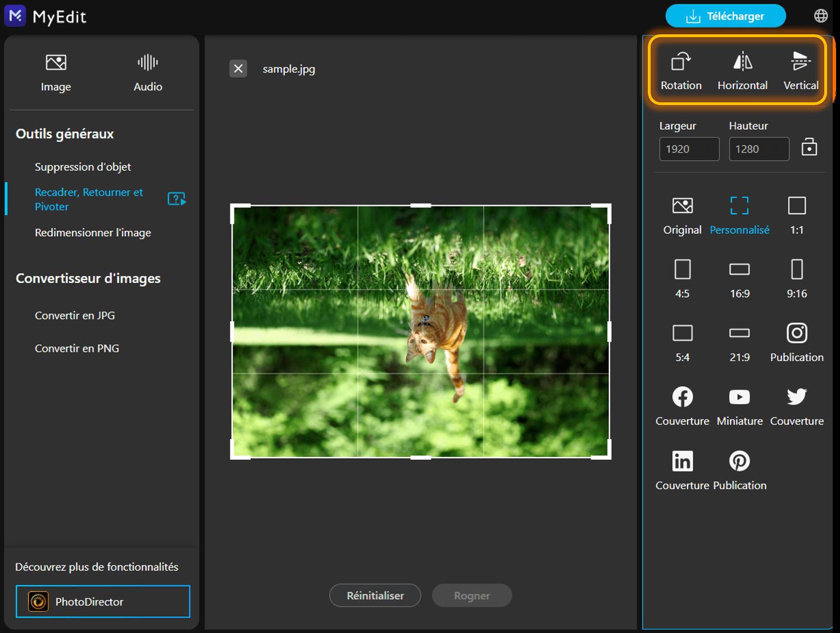Pick the Twitter Couverture preset
The height and width of the screenshot is (633, 840).
point(796,397)
